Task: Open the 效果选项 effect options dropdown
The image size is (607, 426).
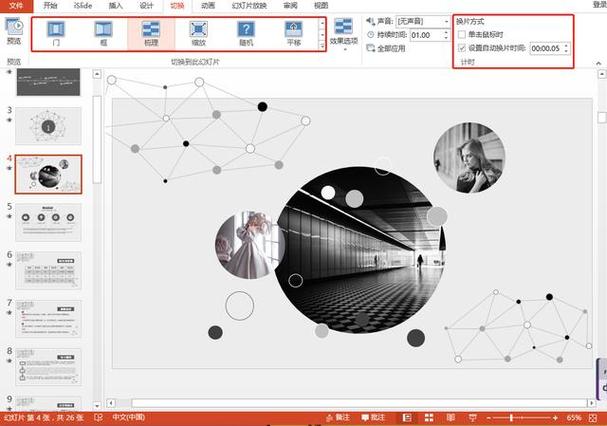Action: click(344, 34)
